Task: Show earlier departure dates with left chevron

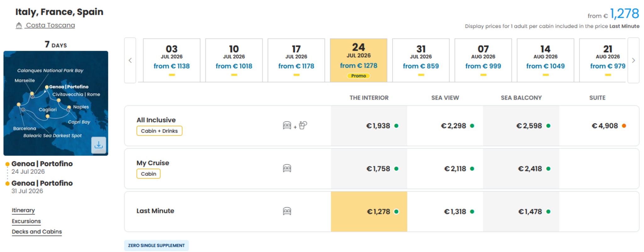Action: click(130, 60)
